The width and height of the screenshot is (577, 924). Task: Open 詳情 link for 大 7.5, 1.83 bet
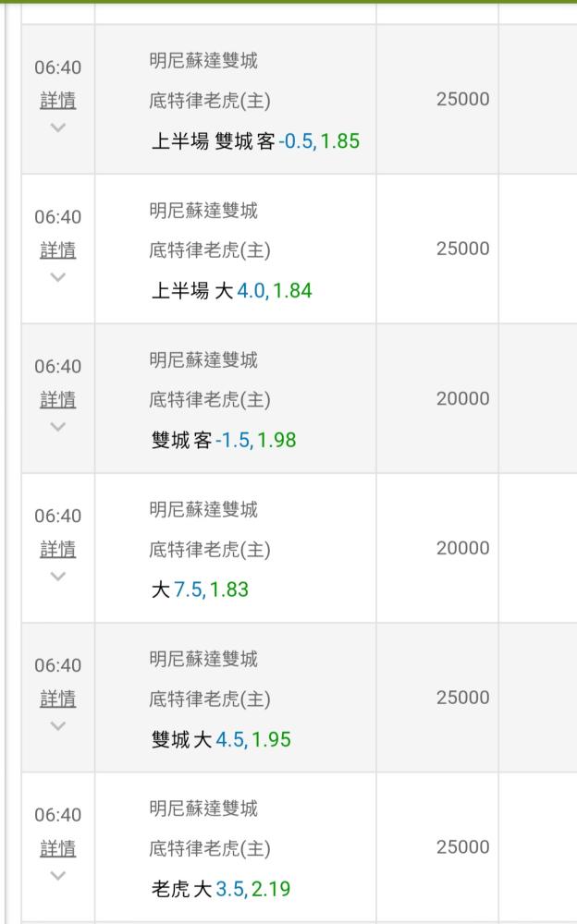pyautogui.click(x=58, y=549)
